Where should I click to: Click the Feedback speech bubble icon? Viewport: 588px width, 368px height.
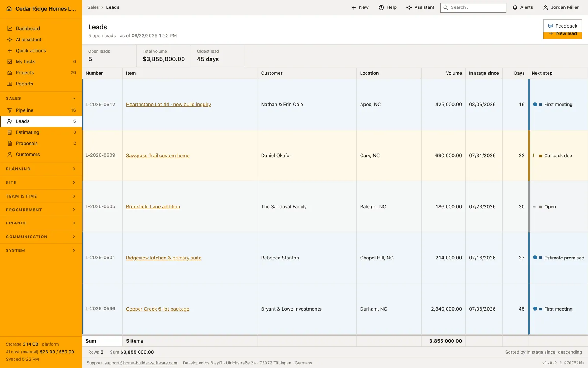(x=551, y=26)
